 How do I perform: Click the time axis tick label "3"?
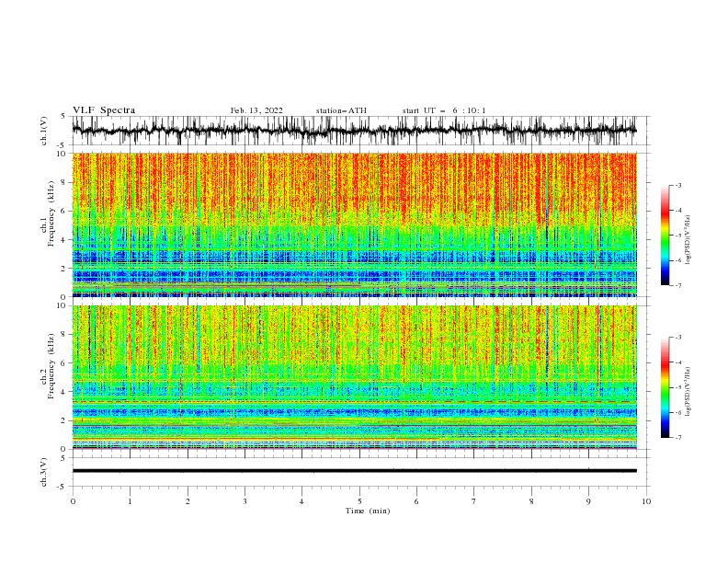(245, 501)
